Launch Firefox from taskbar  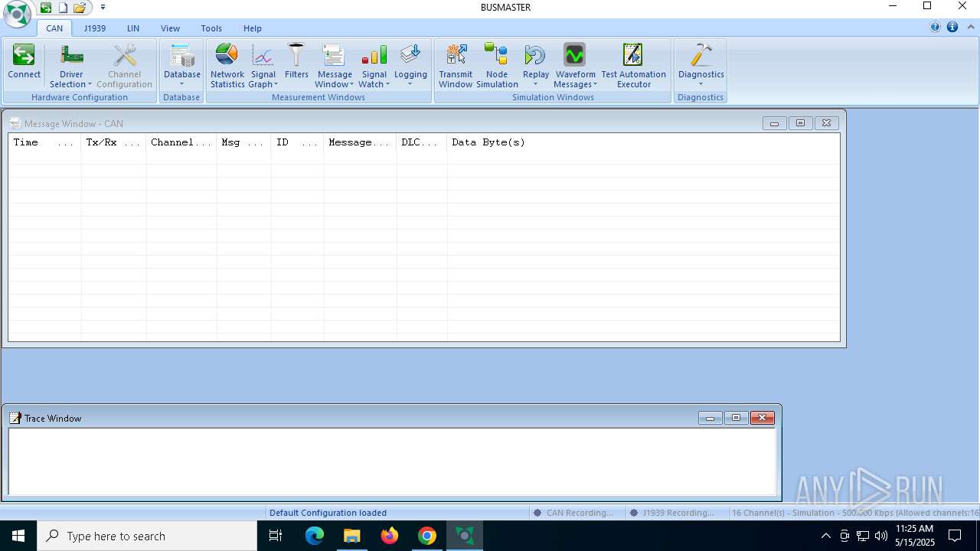point(390,536)
